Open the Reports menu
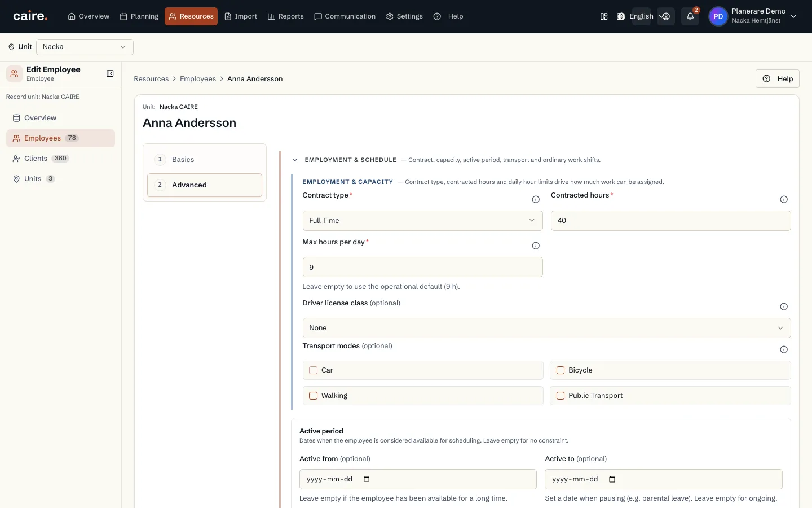The height and width of the screenshot is (508, 812). coord(285,16)
